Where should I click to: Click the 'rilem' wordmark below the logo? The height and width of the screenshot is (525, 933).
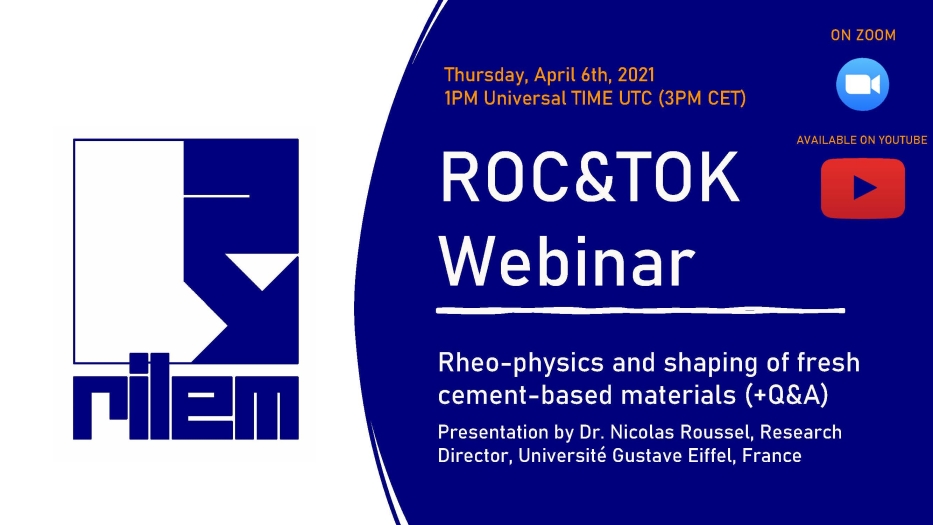click(186, 396)
